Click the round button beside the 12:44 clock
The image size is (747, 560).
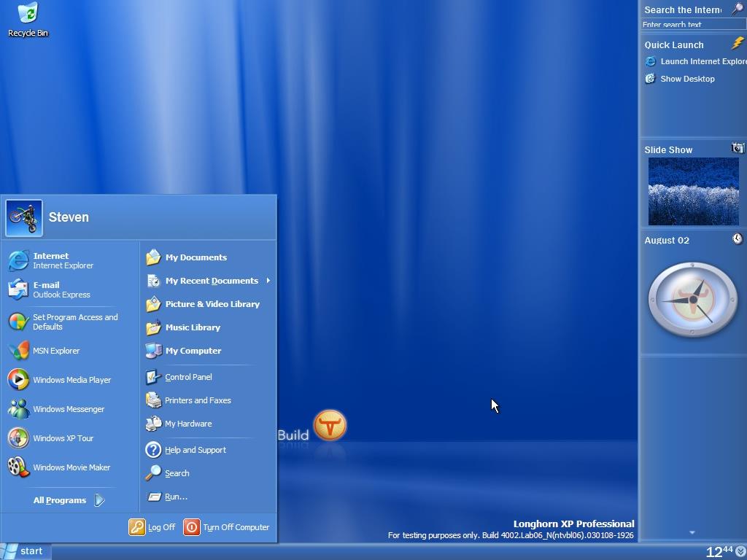pos(741,551)
